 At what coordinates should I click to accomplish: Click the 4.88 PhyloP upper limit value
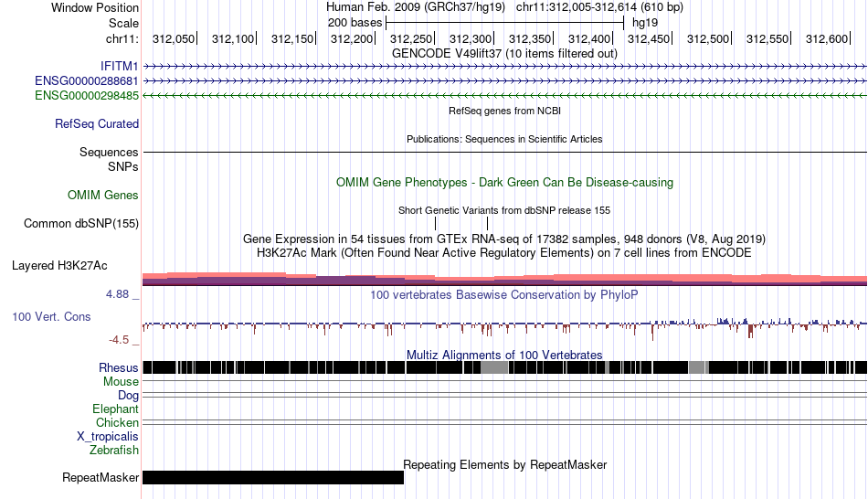117,294
